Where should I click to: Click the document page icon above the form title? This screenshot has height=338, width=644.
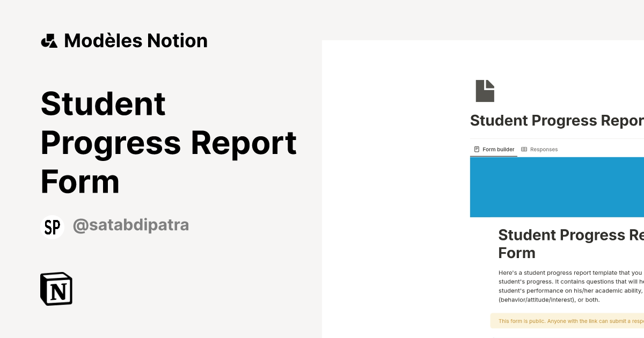pyautogui.click(x=485, y=91)
